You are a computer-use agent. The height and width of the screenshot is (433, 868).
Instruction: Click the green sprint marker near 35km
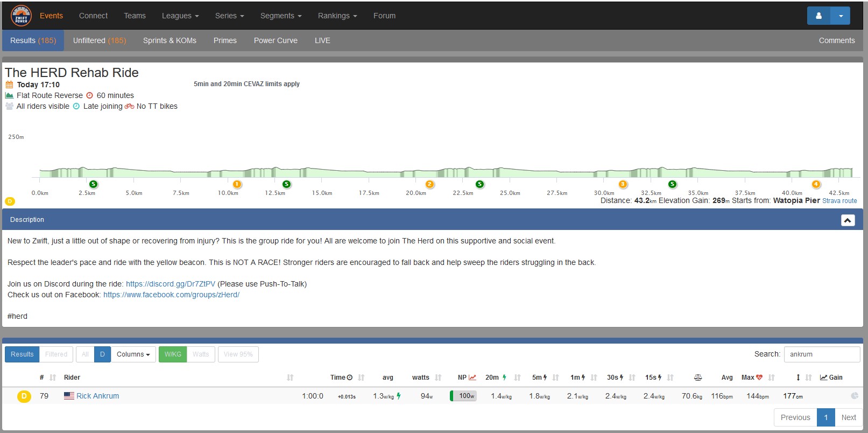point(672,184)
